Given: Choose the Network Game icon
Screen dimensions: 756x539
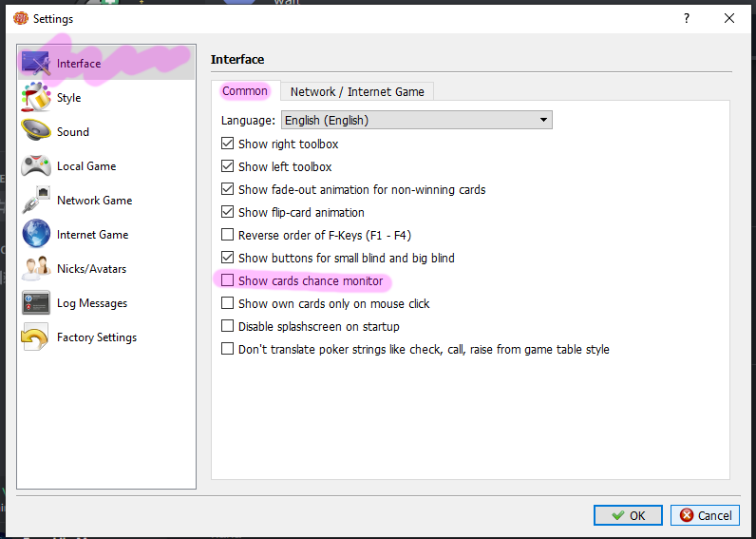Looking at the screenshot, I should [x=37, y=201].
